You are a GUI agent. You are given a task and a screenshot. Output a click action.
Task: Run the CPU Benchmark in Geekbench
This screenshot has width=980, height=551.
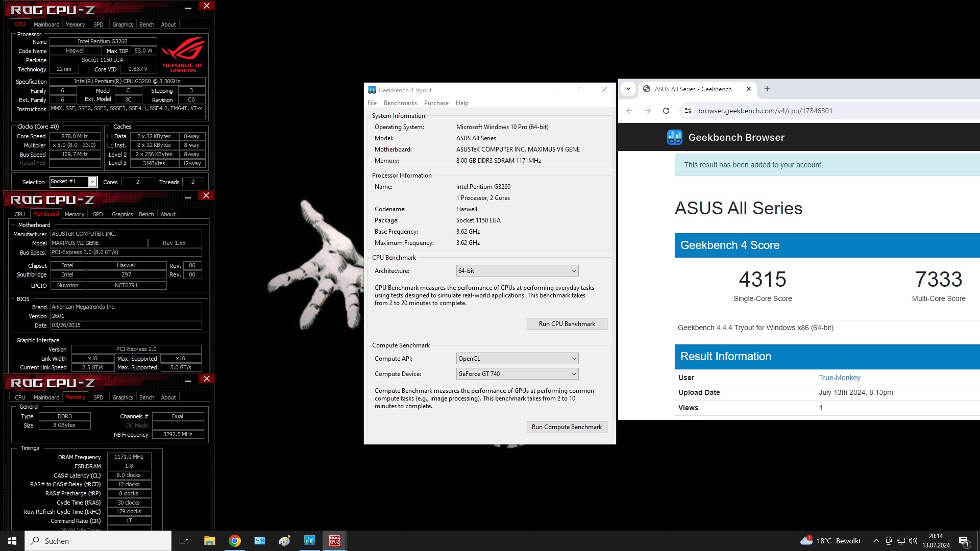[567, 324]
